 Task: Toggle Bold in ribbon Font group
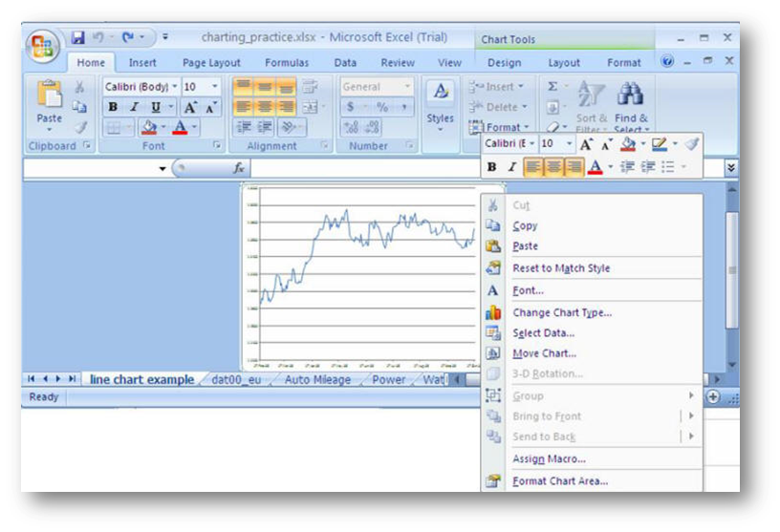coord(113,107)
